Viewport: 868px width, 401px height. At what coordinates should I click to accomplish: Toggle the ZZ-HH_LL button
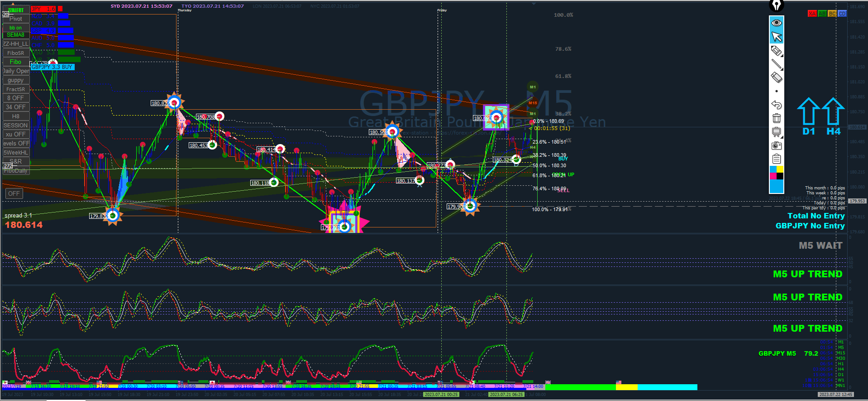click(16, 44)
